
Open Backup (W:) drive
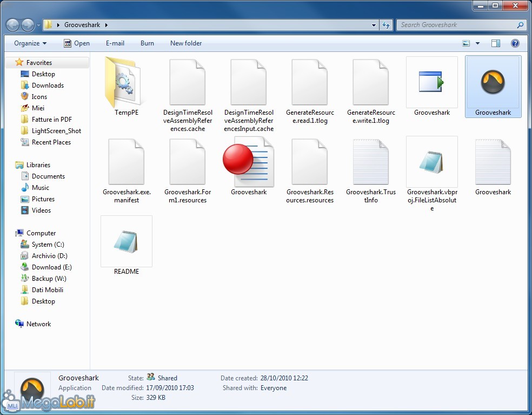point(49,279)
